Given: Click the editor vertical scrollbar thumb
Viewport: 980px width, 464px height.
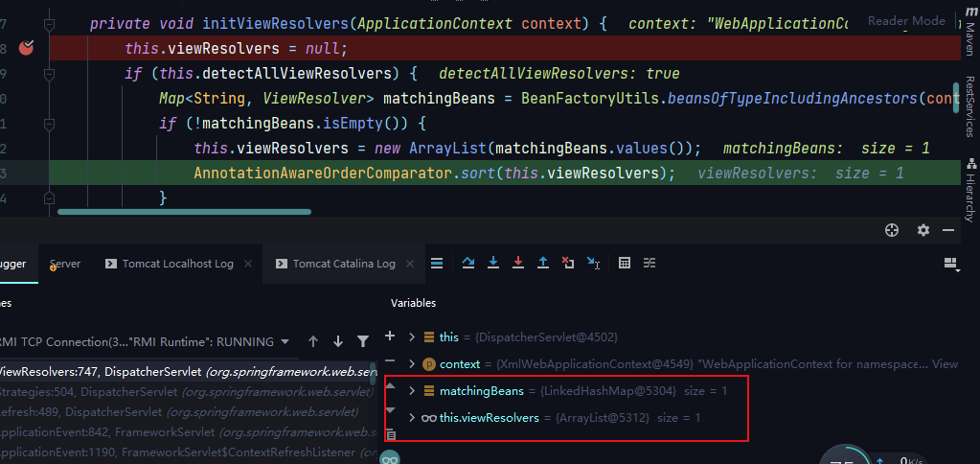Looking at the screenshot, I should click(x=956, y=97).
